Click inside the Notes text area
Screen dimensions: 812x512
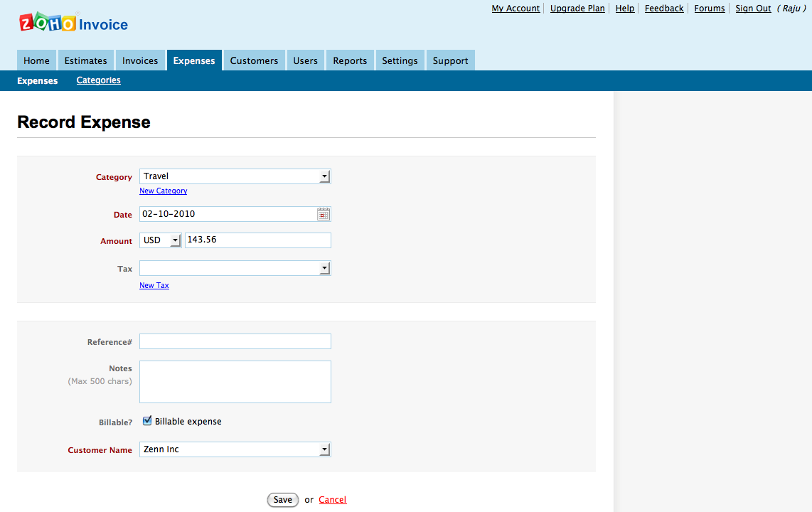coord(235,381)
